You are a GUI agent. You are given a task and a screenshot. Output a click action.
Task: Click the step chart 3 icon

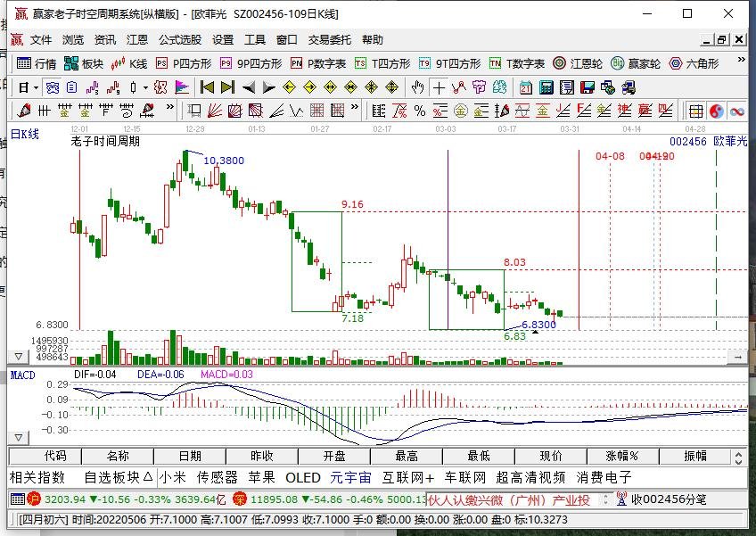pos(92,87)
